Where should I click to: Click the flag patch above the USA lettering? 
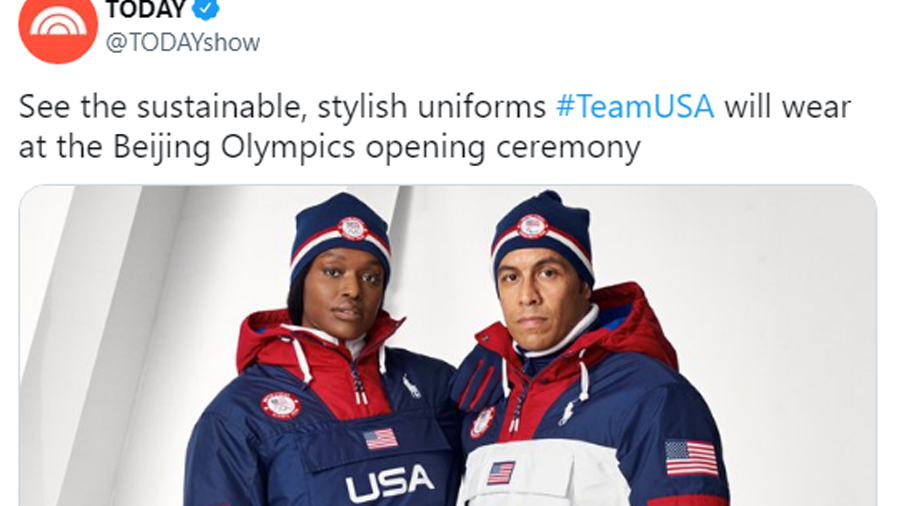coord(381,439)
